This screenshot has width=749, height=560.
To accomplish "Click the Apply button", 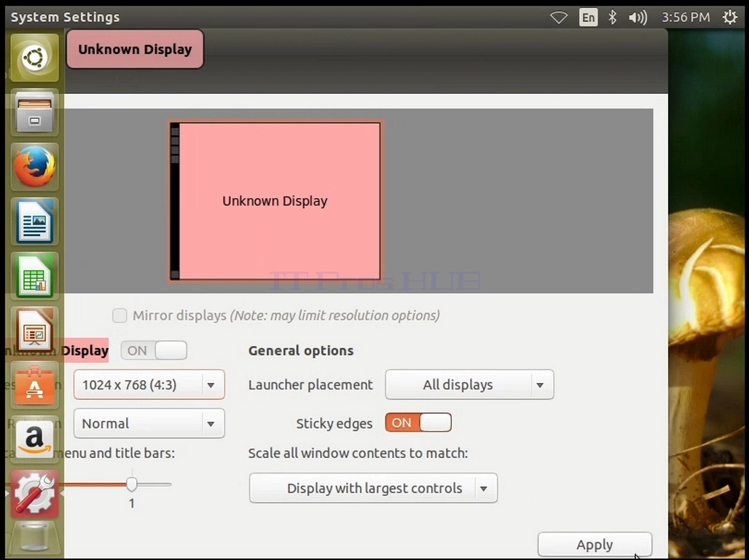I will tap(595, 544).
